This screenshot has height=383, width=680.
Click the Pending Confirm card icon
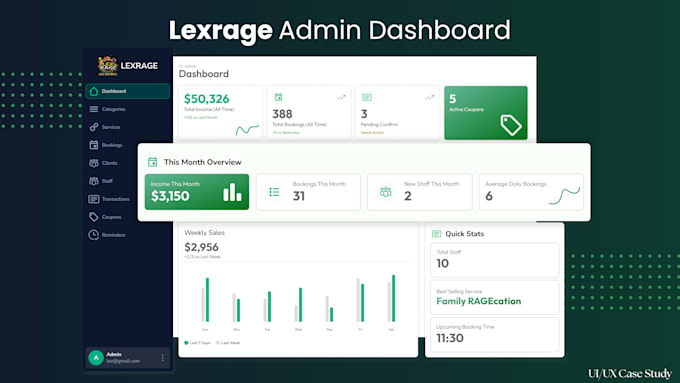(367, 97)
